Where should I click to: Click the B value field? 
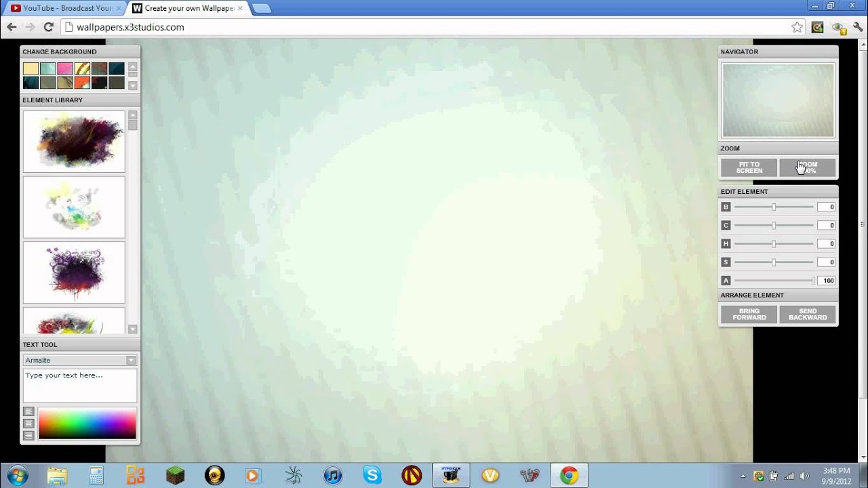tap(826, 207)
